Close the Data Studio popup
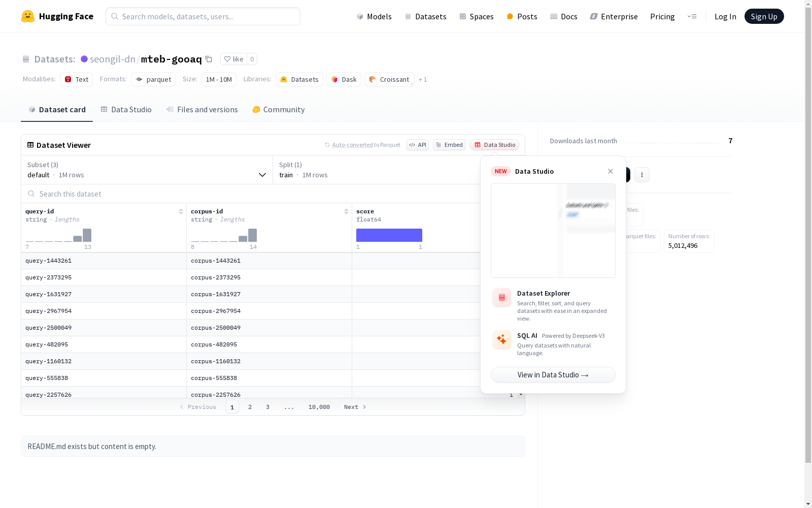 pyautogui.click(x=611, y=171)
